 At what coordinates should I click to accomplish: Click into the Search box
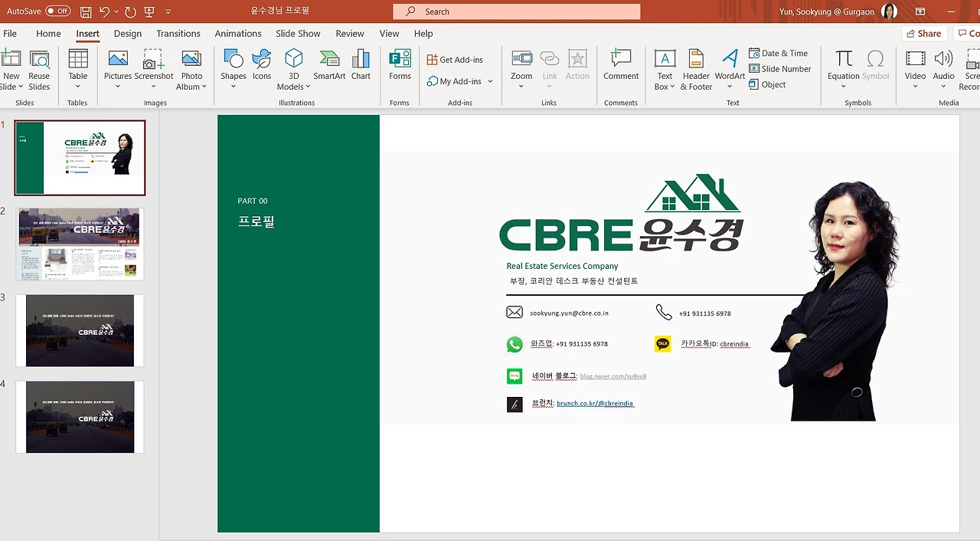coord(517,11)
